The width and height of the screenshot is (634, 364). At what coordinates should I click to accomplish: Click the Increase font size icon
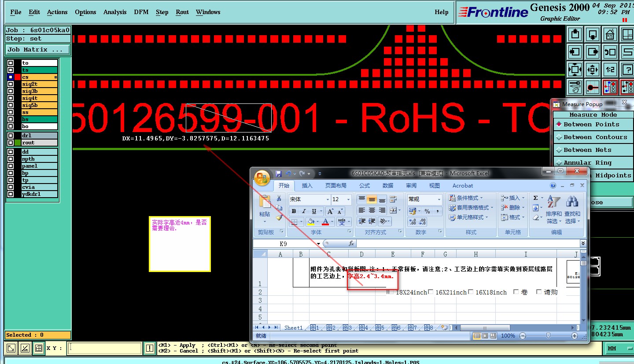[x=330, y=211]
